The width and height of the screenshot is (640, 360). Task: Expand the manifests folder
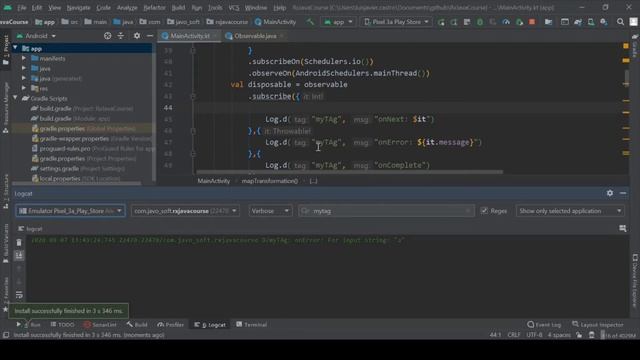click(24, 58)
